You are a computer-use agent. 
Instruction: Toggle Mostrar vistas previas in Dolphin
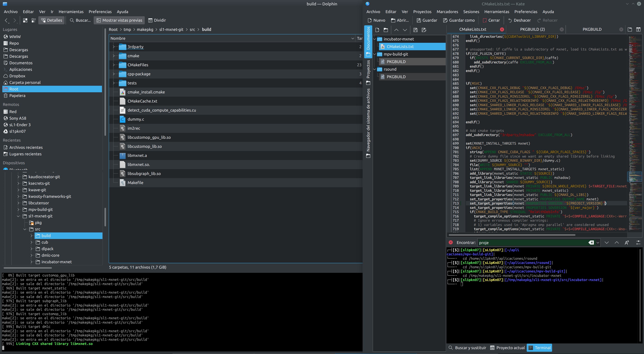[x=120, y=20]
